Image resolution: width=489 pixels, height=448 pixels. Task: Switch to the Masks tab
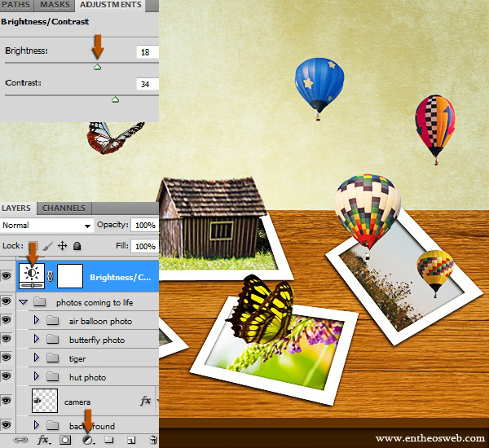tap(55, 5)
